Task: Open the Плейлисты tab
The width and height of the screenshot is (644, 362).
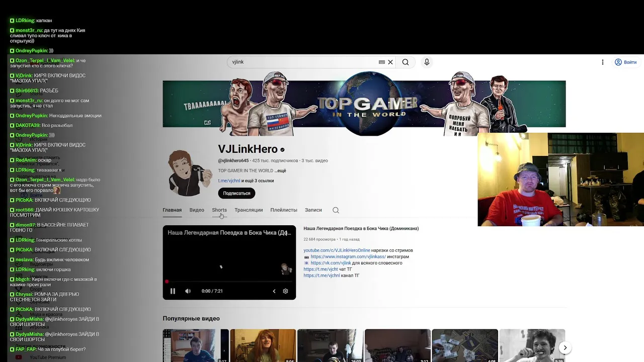Action: click(284, 210)
